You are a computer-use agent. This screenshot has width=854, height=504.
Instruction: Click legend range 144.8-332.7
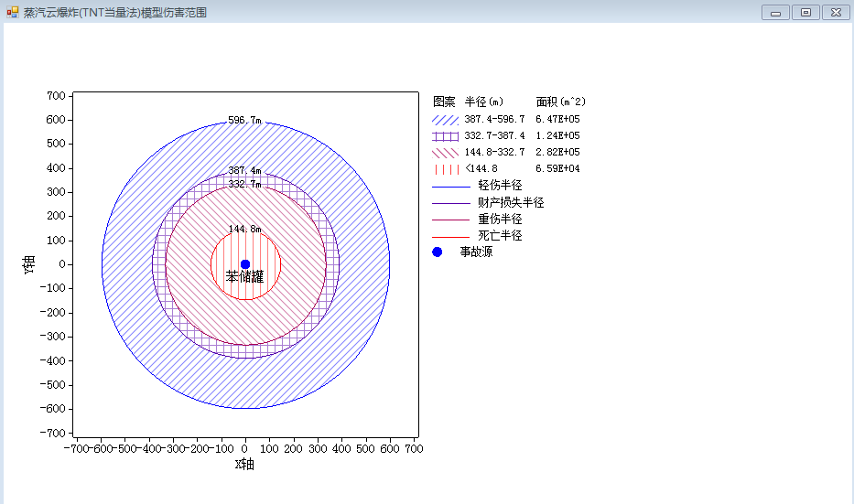point(494,152)
